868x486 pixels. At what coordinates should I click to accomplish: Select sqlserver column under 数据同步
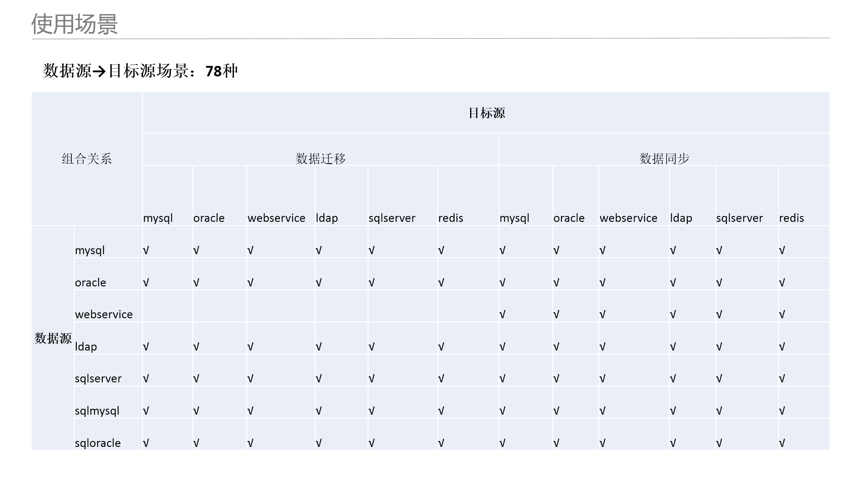click(x=739, y=218)
